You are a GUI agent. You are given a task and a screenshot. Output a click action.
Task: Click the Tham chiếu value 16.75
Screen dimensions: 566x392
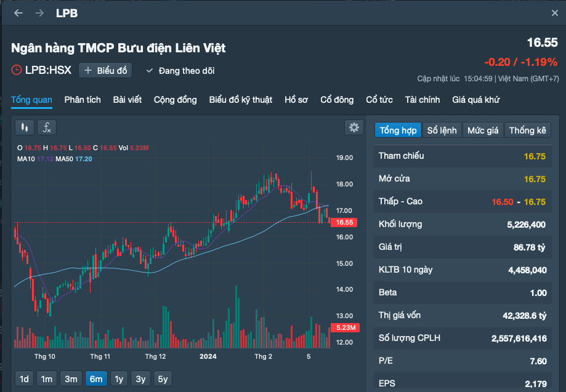[x=535, y=156]
